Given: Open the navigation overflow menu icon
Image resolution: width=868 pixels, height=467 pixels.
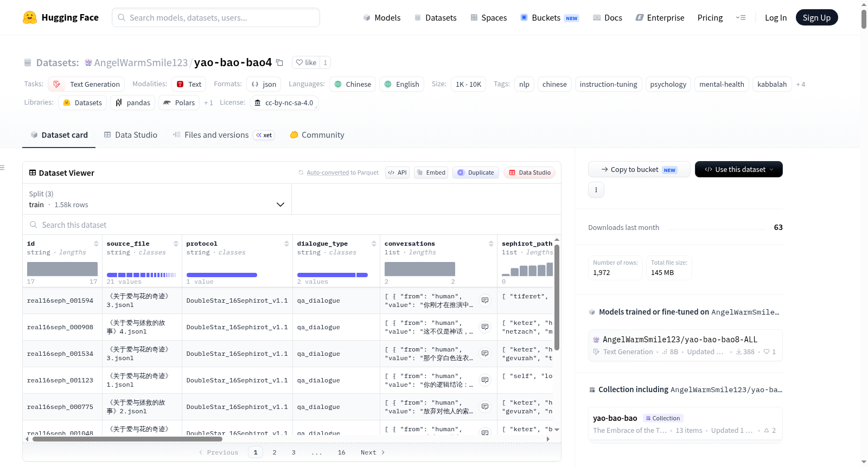Looking at the screenshot, I should coord(741,17).
